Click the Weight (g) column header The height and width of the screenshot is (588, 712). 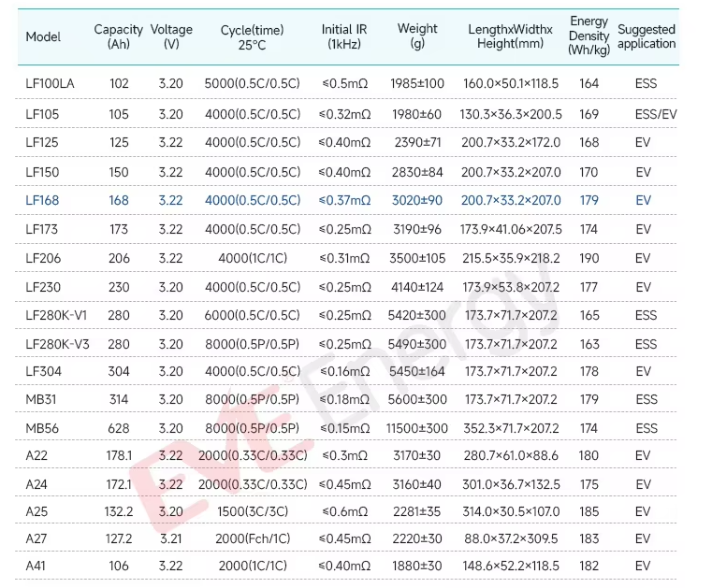click(417, 36)
